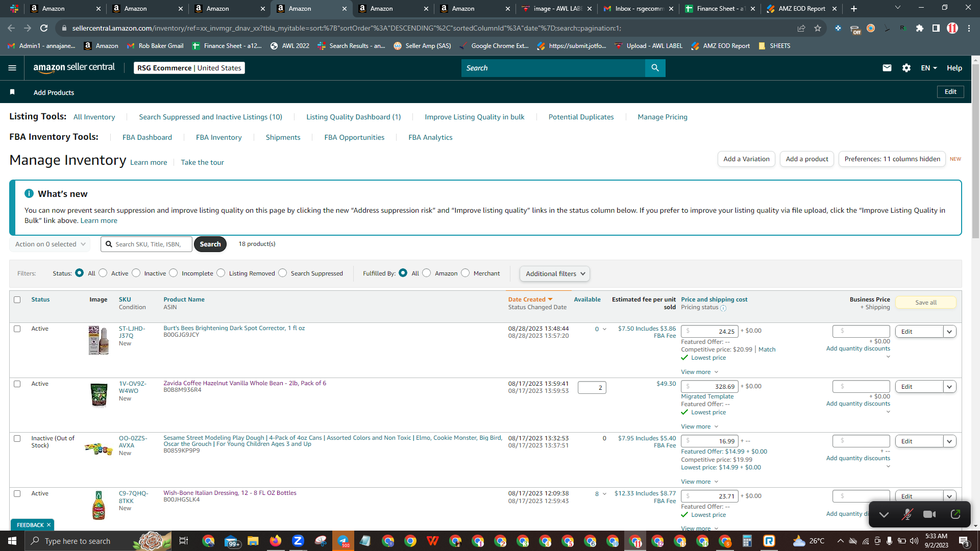
Task: Expand View more for Sesame Street Play Dough pricing
Action: click(700, 482)
